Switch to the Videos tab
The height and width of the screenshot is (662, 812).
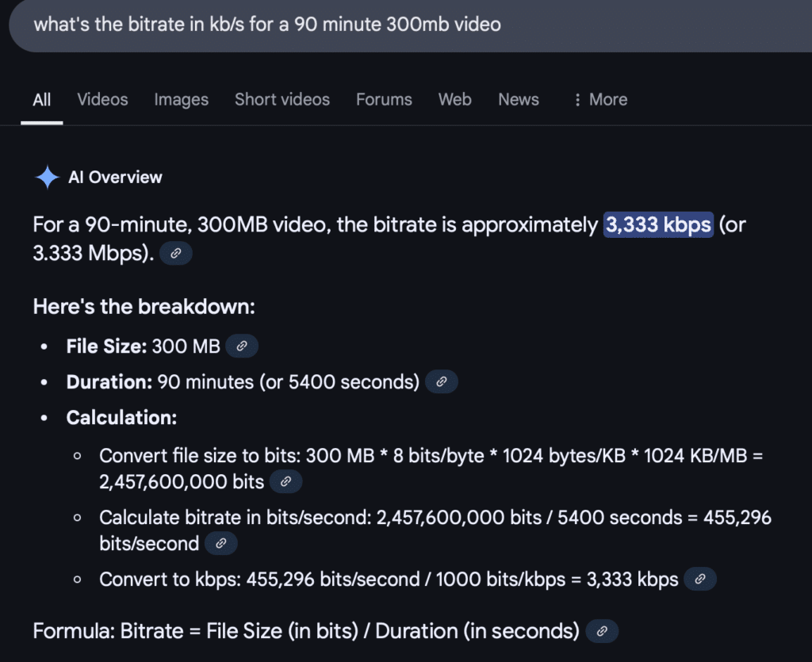click(102, 100)
